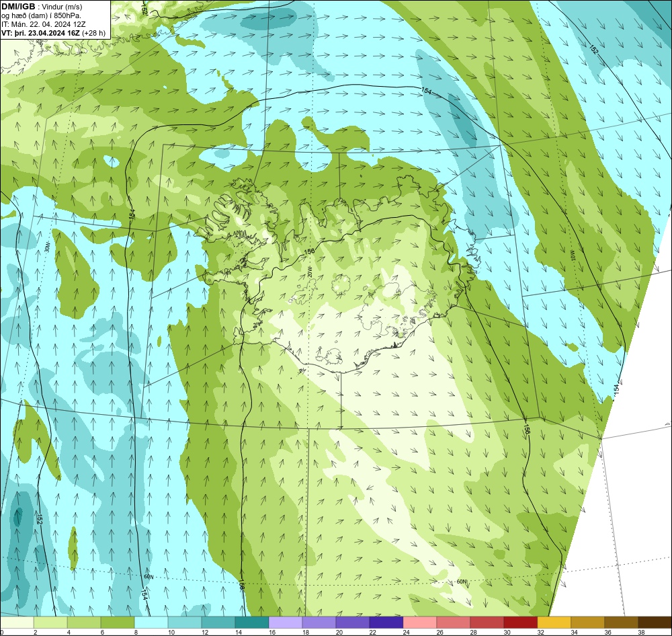This screenshot has width=672, height=636.
Task: Click the '30W' longitude label
Action: pos(48,247)
